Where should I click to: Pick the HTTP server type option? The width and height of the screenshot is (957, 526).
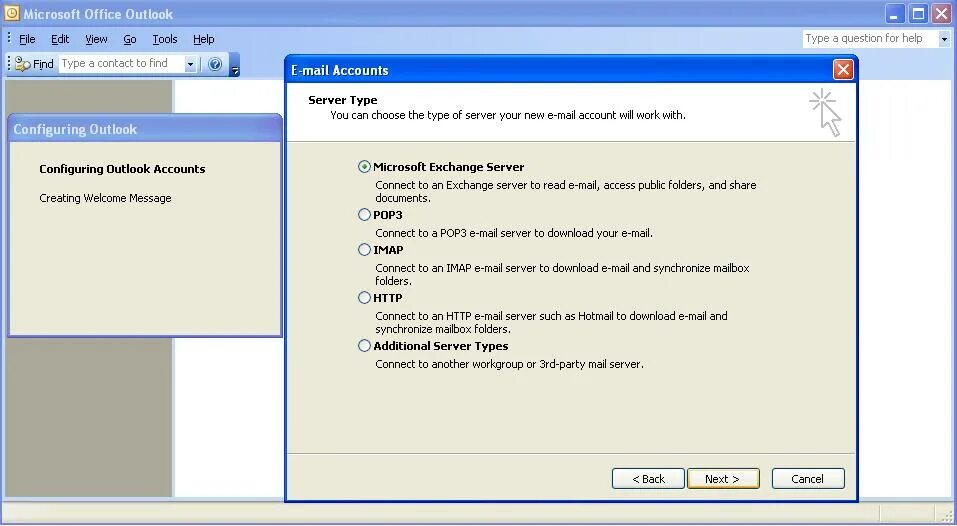coord(364,298)
